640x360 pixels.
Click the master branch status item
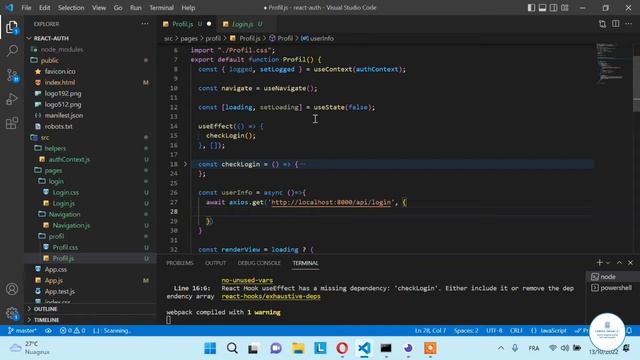22,331
